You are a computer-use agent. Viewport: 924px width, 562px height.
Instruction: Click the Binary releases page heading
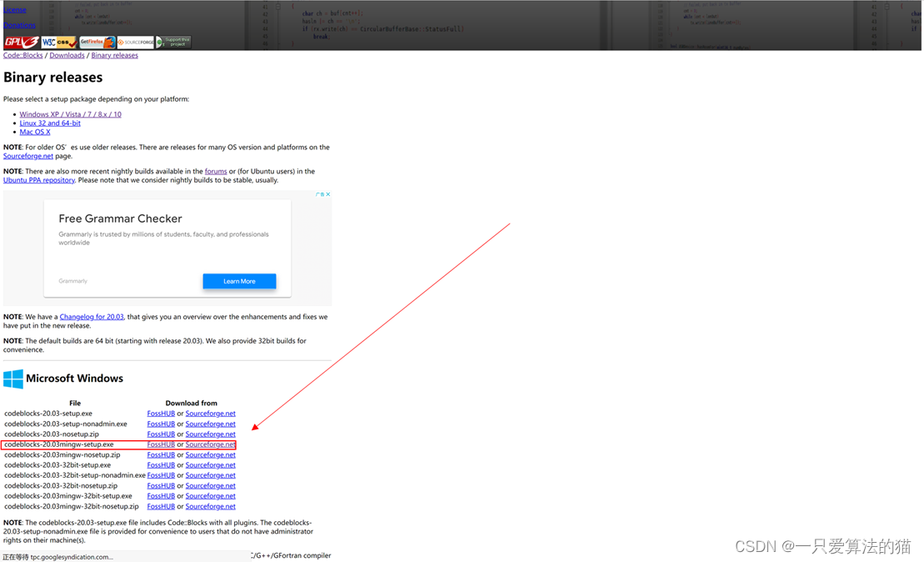(x=53, y=78)
